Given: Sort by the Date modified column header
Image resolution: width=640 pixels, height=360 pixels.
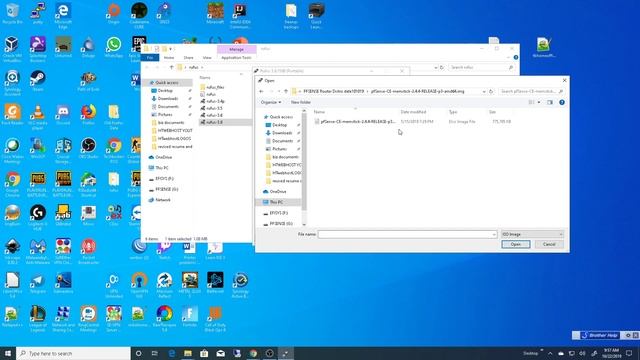Looking at the screenshot, I should pyautogui.click(x=413, y=112).
